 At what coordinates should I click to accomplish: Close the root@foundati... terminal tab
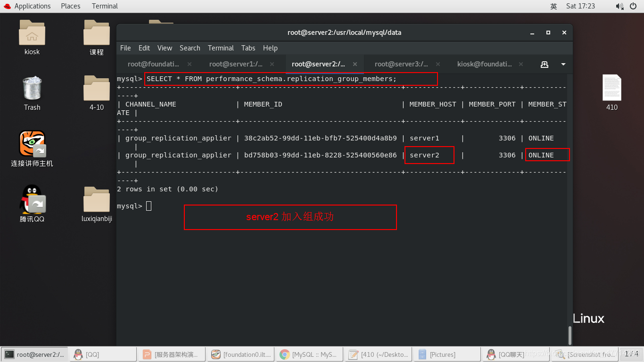click(x=190, y=64)
